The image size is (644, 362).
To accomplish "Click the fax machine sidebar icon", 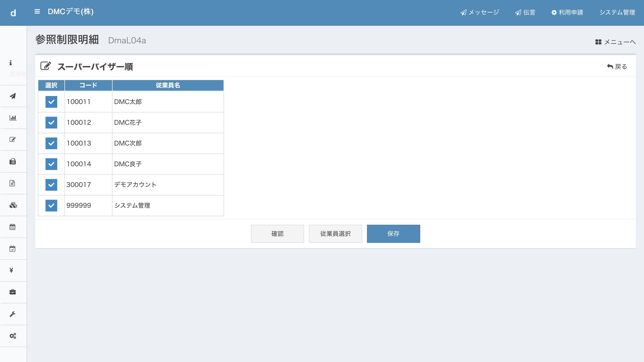I will [13, 161].
